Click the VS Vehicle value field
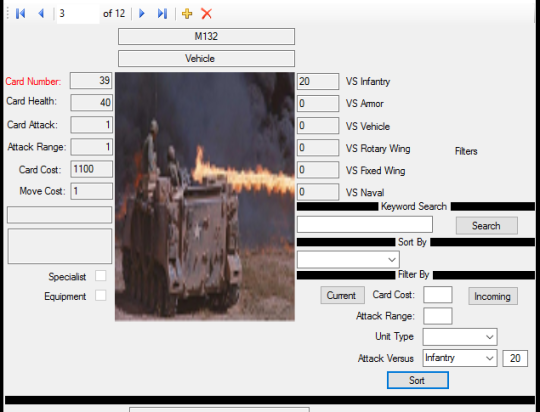Viewport: 540px width, 412px height. 318,126
